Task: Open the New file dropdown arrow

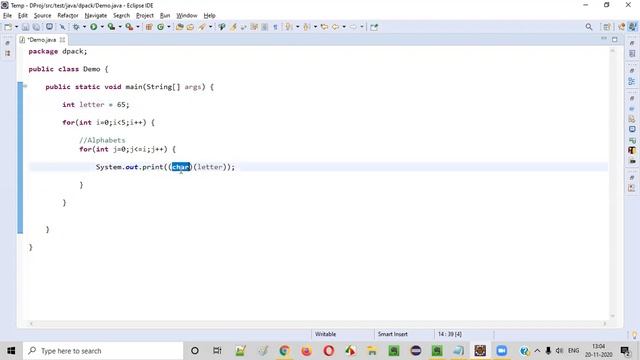Action: click(16, 27)
